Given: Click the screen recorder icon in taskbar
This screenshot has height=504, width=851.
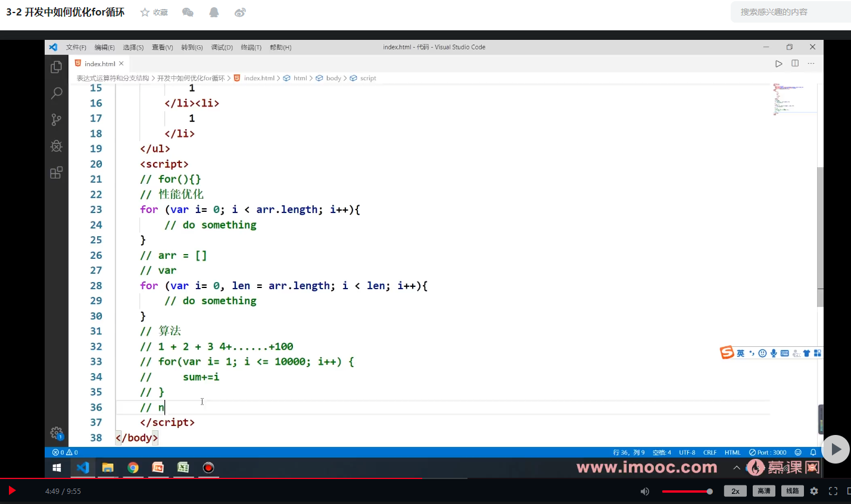Looking at the screenshot, I should [x=208, y=468].
